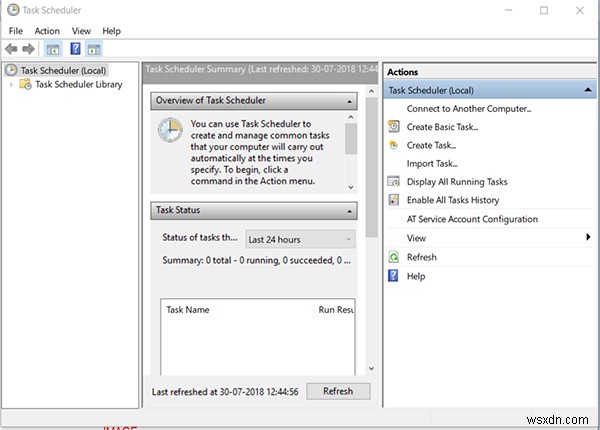Open the Action menu
Screen dimensions: 600x430
[47, 31]
